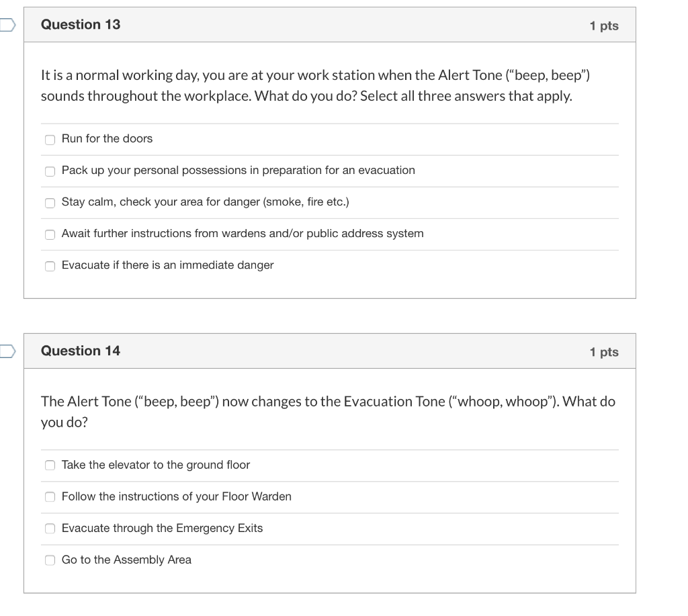Select "Await further instructions from wardens" option

pos(50,234)
